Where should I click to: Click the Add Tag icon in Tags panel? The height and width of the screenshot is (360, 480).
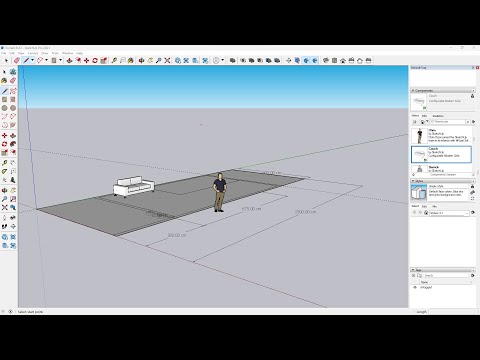pyautogui.click(x=414, y=276)
